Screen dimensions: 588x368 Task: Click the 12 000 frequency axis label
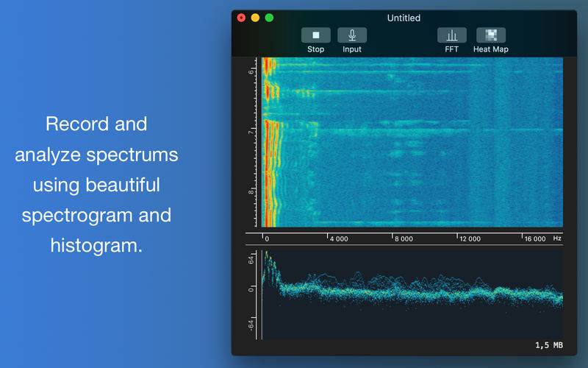470,238
